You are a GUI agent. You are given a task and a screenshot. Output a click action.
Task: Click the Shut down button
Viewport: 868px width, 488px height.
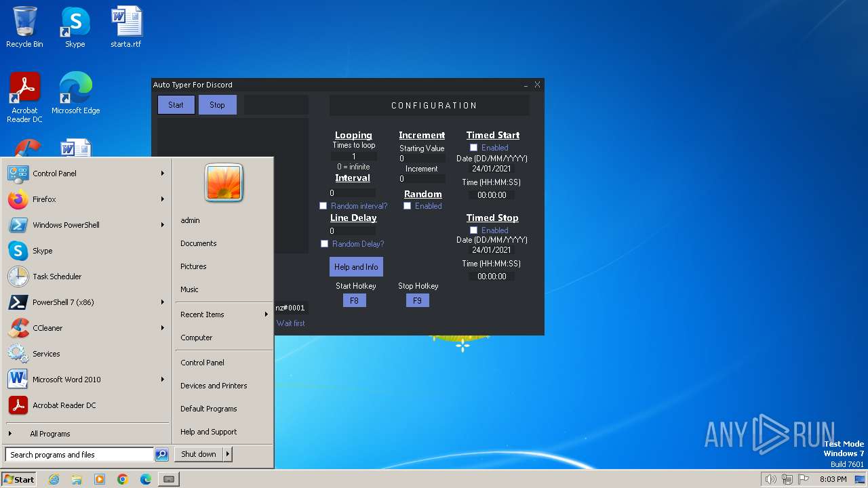tap(199, 455)
